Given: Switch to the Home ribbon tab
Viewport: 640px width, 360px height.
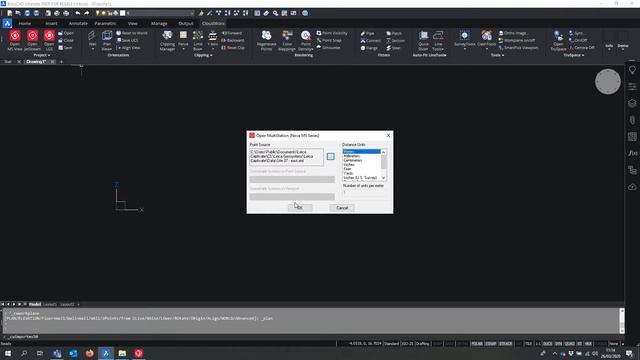Looking at the screenshot, I should [24, 23].
